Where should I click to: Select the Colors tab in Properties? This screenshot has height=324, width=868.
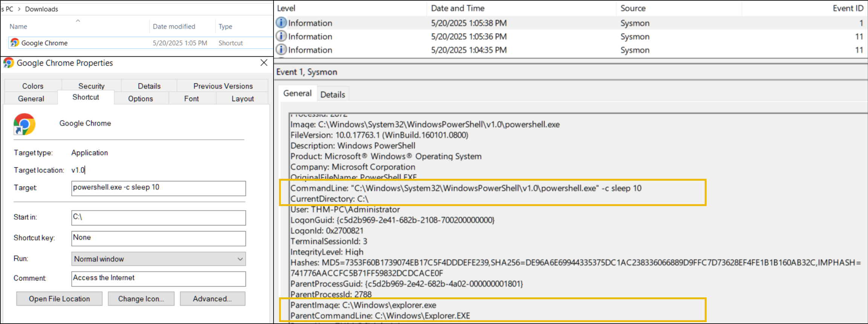33,86
